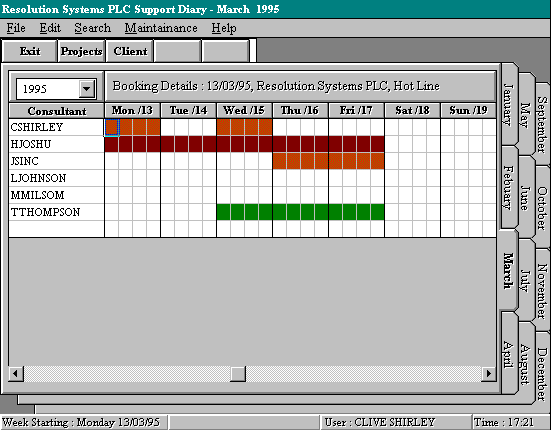Select consultant JSINC

coord(56,161)
